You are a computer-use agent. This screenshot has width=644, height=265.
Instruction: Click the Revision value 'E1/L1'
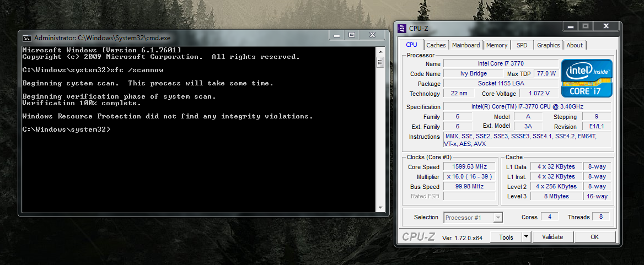(x=597, y=126)
